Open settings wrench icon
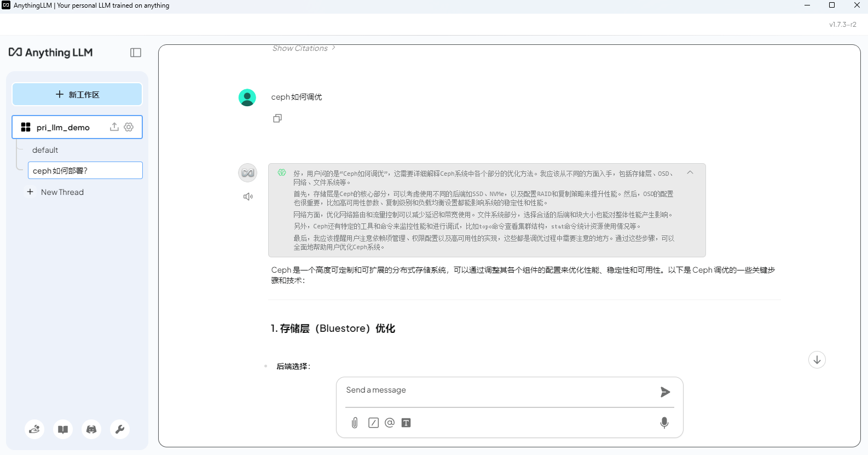868x455 pixels. [x=120, y=429]
